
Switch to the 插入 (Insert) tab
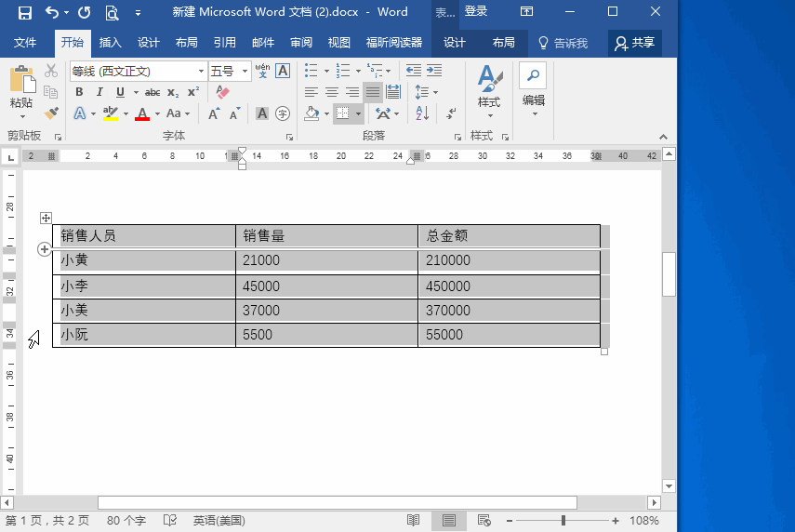110,43
